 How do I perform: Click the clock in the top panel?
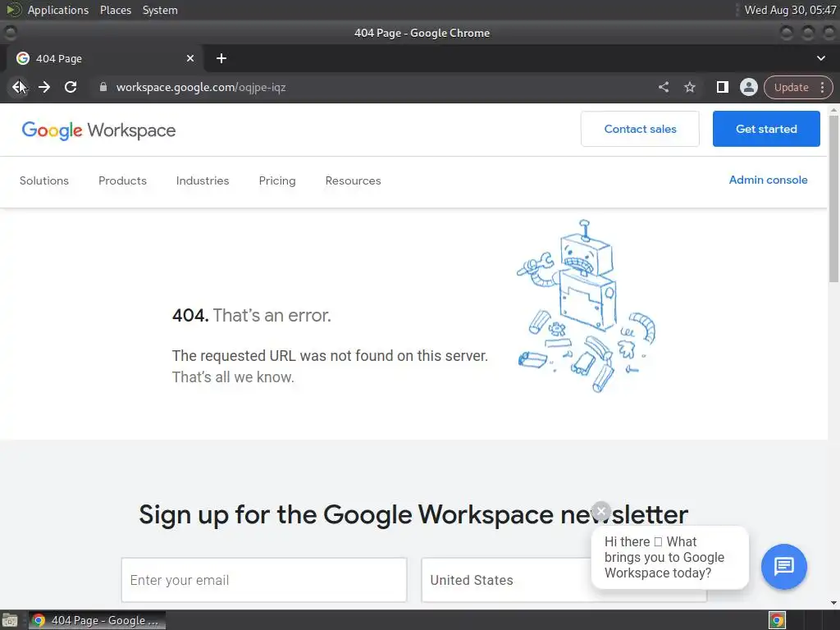[x=790, y=10]
